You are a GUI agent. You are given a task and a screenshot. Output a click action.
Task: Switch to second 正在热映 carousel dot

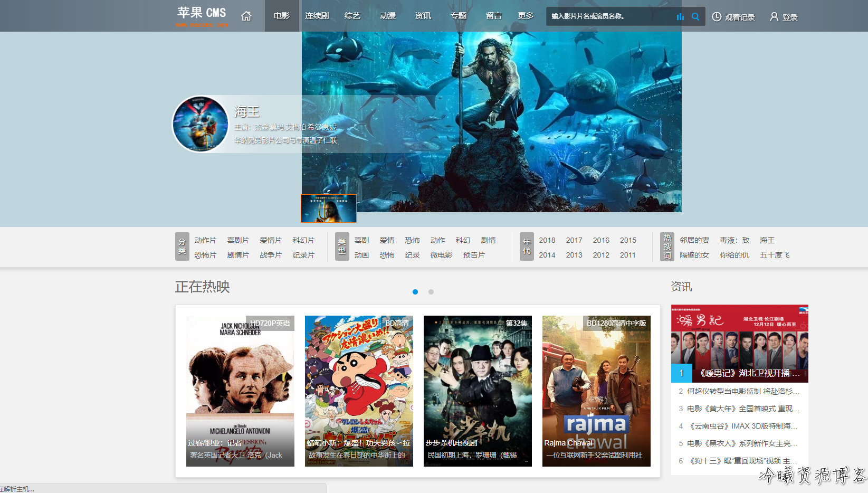431,292
